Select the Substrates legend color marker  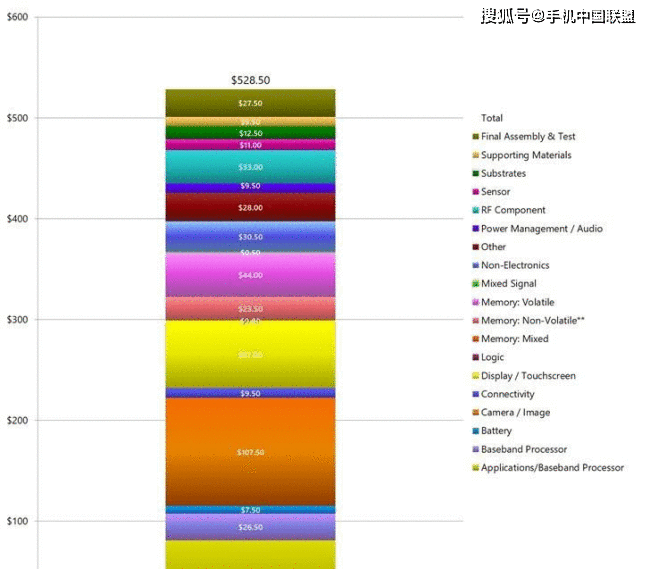coord(475,174)
